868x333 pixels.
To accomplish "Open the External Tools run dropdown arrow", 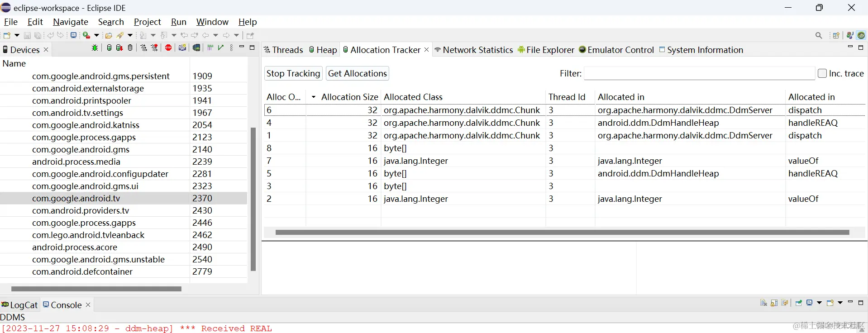I will pyautogui.click(x=96, y=35).
